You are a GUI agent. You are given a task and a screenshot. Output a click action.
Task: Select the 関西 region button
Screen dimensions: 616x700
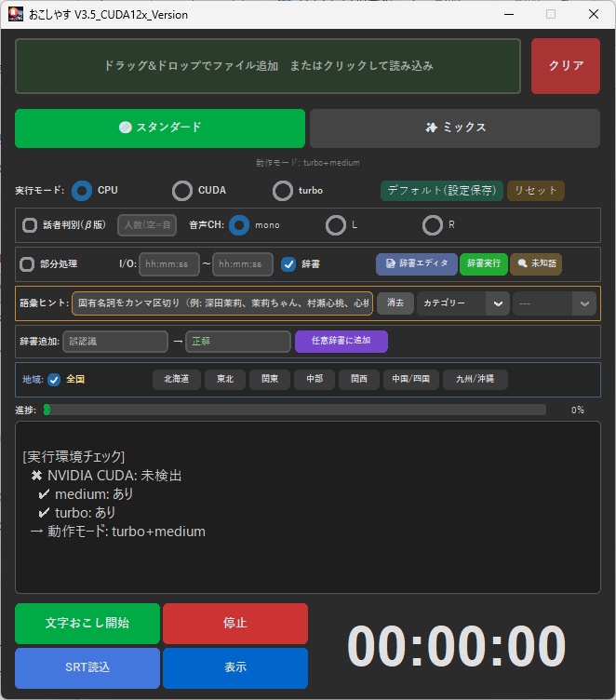tap(359, 380)
